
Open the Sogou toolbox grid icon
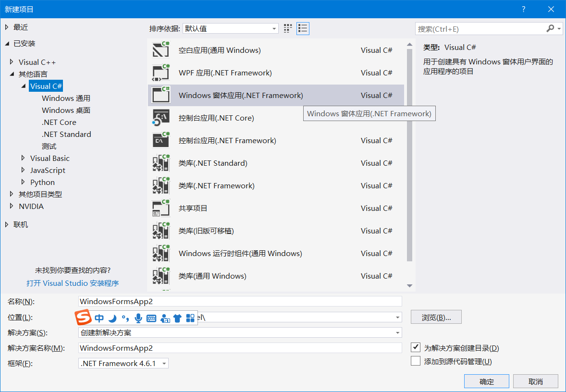190,318
